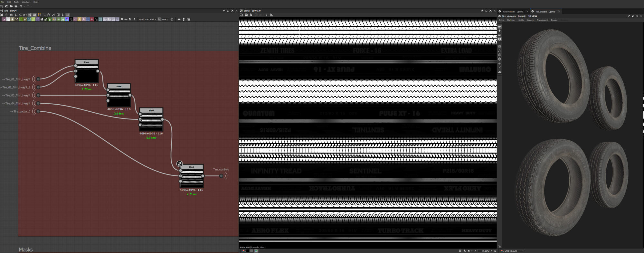Copy the 2D view image to clipboard
Viewport: 644px width, 253px height.
(x=251, y=15)
